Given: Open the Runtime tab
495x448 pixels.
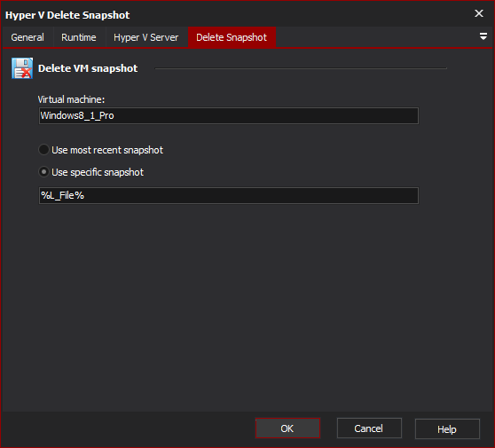Looking at the screenshot, I should click(79, 37).
